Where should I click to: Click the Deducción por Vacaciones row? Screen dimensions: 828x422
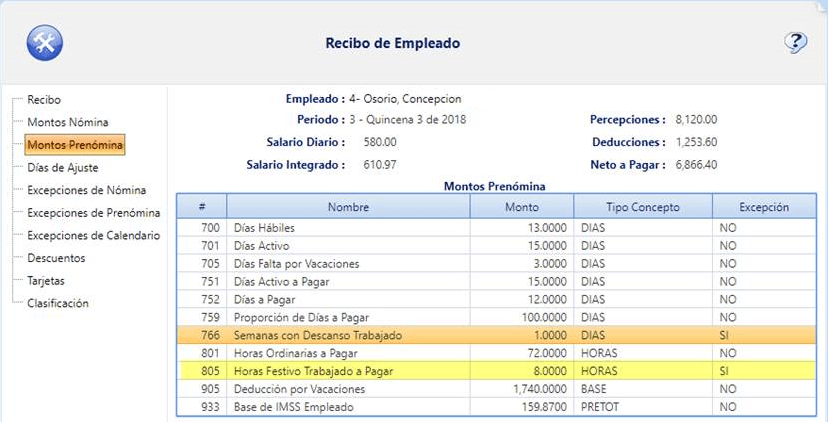tap(496, 389)
